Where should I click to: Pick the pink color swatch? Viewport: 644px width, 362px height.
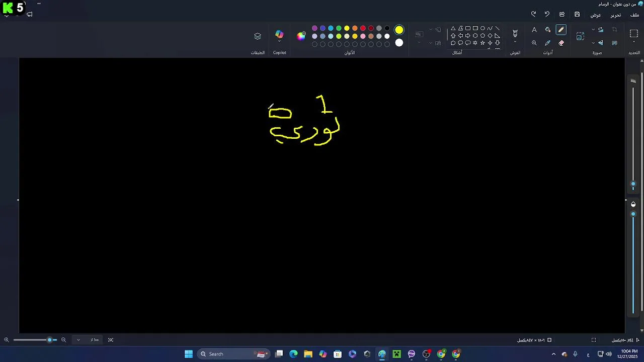pyautogui.click(x=363, y=36)
